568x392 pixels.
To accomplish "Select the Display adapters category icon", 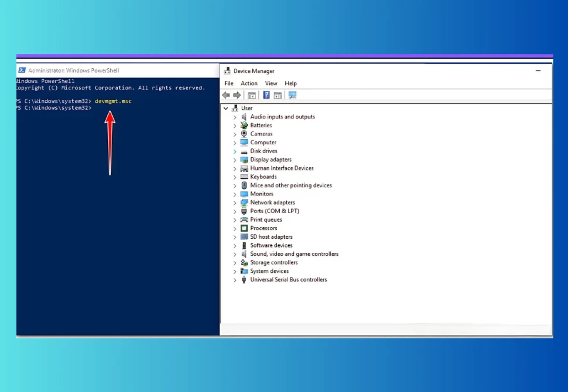I will [x=244, y=160].
